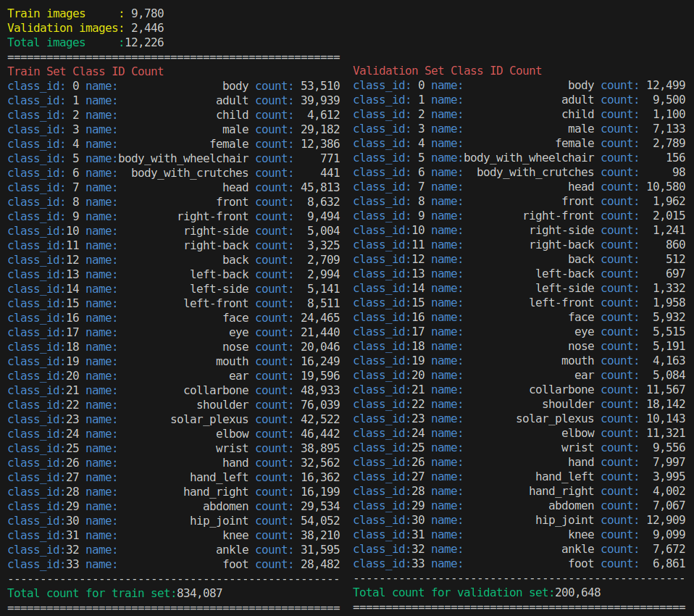Click the train solar_plexus count 42,522
Screen dimensions: 694x616
[x=320, y=420]
